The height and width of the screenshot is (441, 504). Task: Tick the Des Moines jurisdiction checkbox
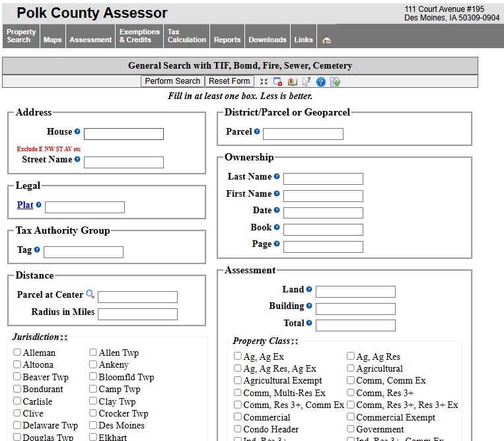coord(93,425)
